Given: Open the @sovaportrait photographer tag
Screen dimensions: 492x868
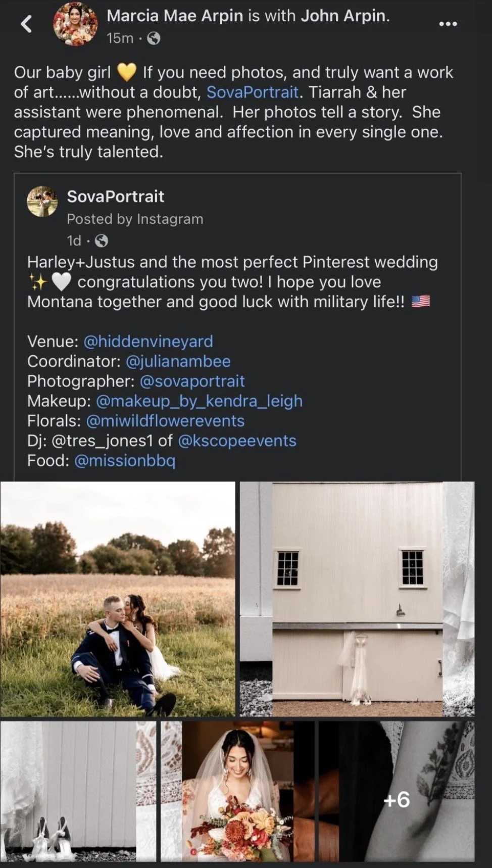Looking at the screenshot, I should click(x=192, y=381).
